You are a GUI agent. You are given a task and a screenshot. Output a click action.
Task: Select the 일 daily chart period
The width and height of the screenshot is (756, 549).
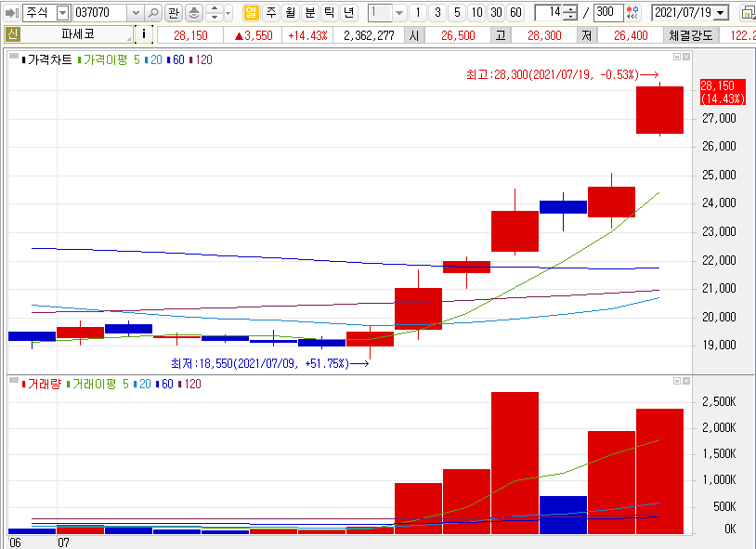click(251, 13)
